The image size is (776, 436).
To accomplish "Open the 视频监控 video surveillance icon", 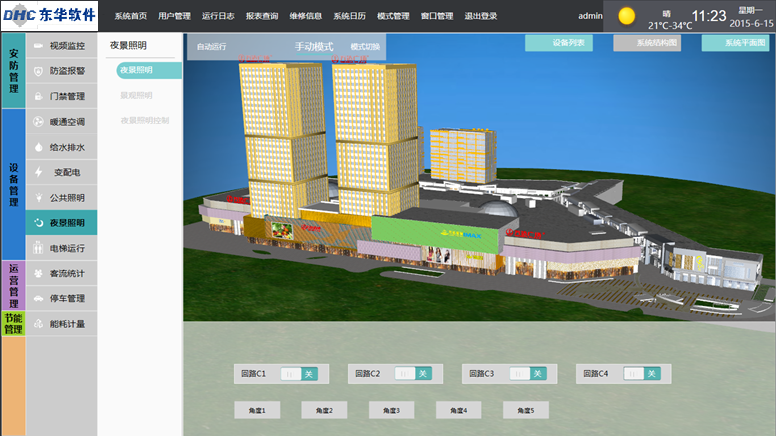I will pyautogui.click(x=38, y=46).
